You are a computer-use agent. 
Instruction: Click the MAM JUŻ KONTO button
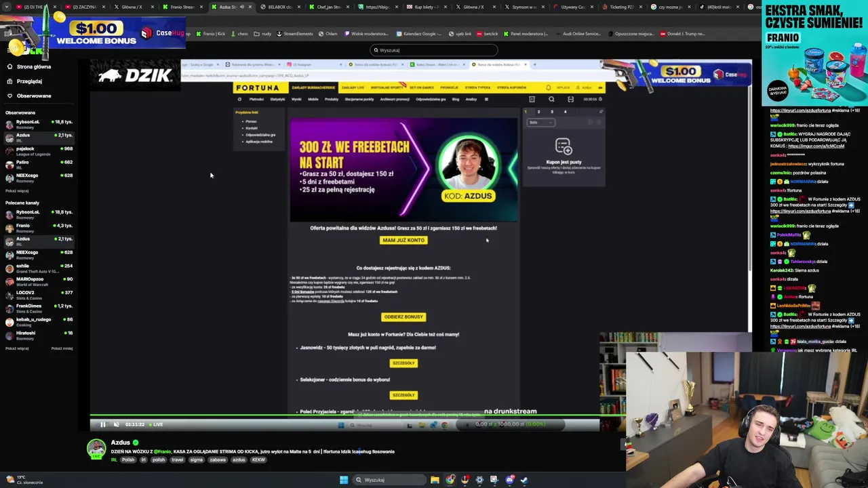pos(403,240)
